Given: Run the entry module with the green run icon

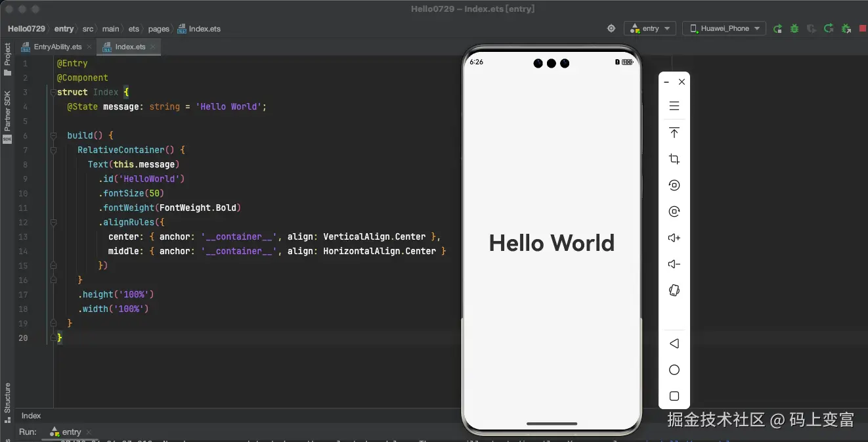Looking at the screenshot, I should click(777, 28).
